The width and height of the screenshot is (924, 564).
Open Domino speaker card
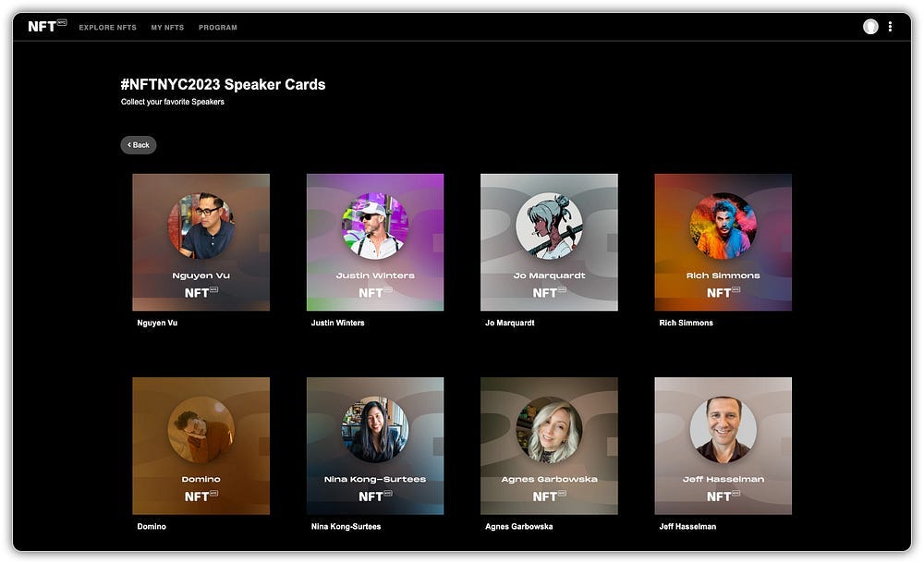pyautogui.click(x=201, y=446)
